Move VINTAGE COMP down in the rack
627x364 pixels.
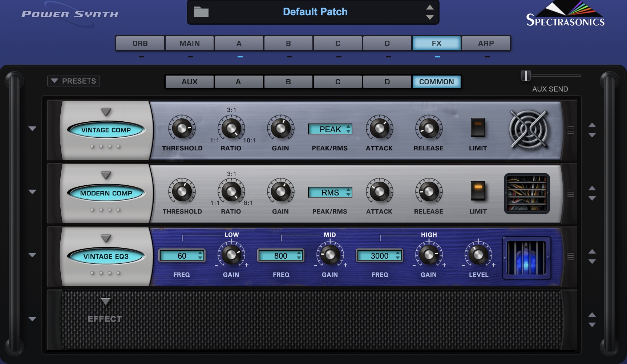(592, 135)
